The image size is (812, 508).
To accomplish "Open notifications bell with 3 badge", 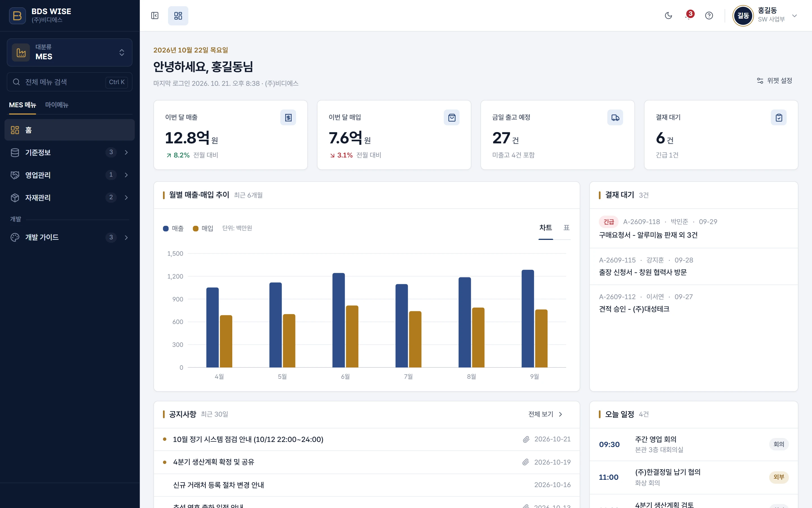I will click(x=689, y=16).
